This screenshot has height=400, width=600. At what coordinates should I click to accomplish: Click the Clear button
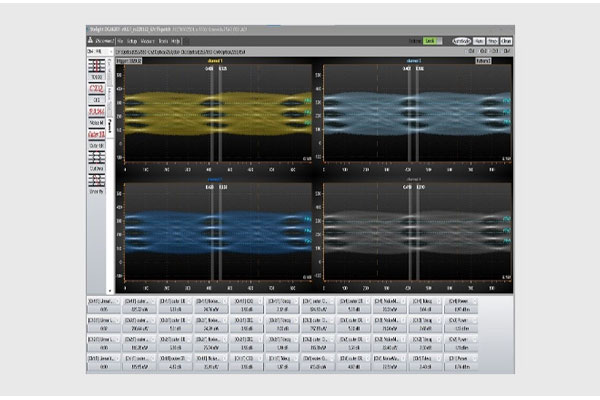coord(506,41)
